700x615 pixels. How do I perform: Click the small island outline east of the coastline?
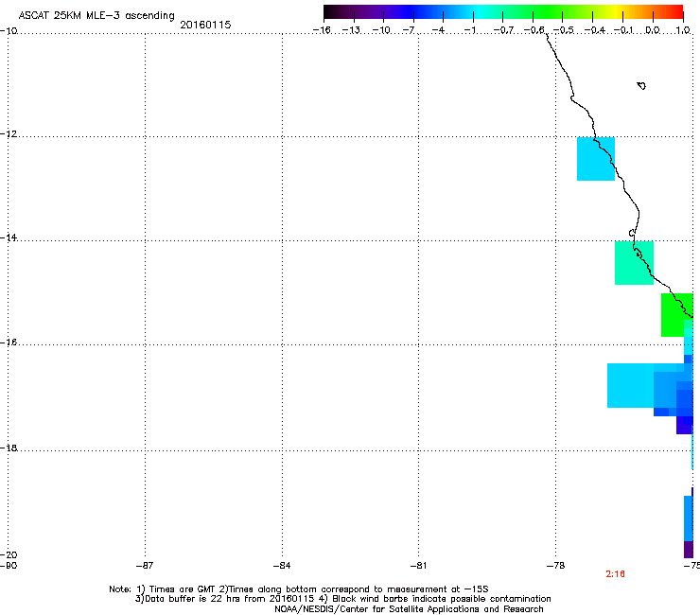(x=641, y=86)
